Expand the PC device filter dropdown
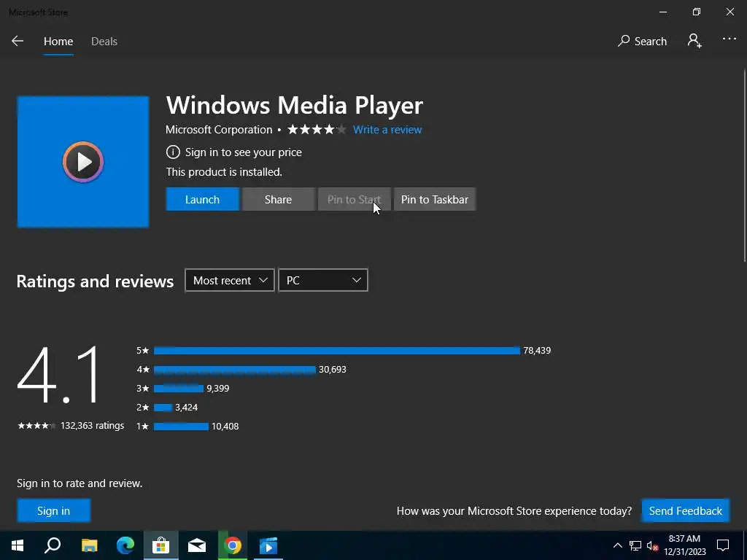This screenshot has width=747, height=560. coord(323,281)
